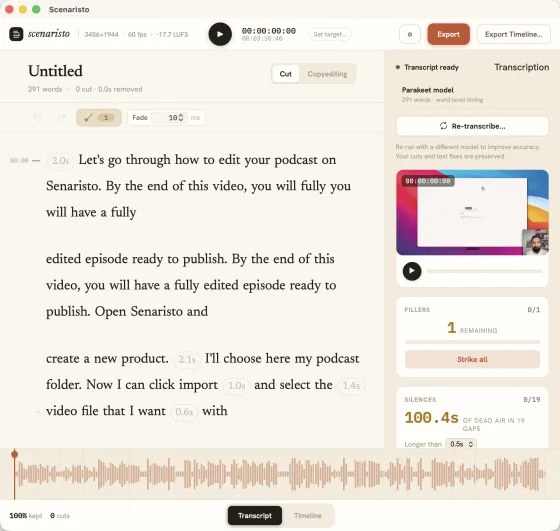The width and height of the screenshot is (560, 531).
Task: Click 'Parakeet model' label
Action: pyautogui.click(x=428, y=90)
